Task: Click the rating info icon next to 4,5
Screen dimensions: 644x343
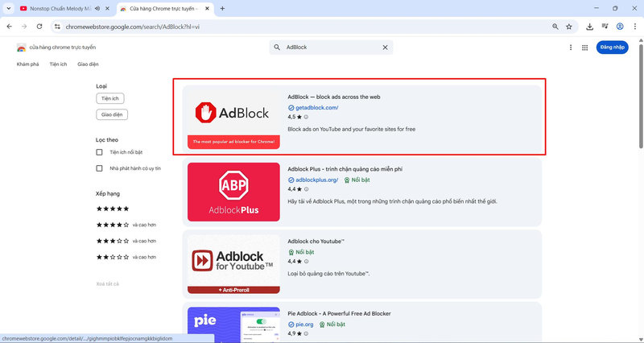Action: point(306,117)
